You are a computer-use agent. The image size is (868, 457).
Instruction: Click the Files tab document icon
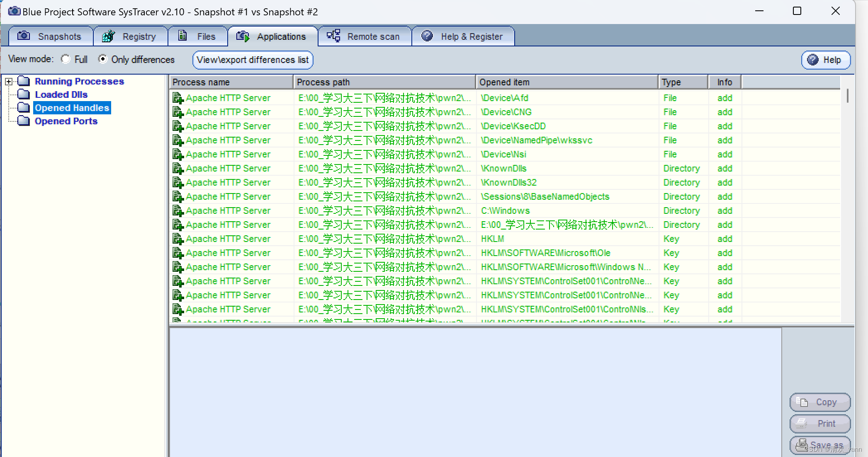point(182,36)
